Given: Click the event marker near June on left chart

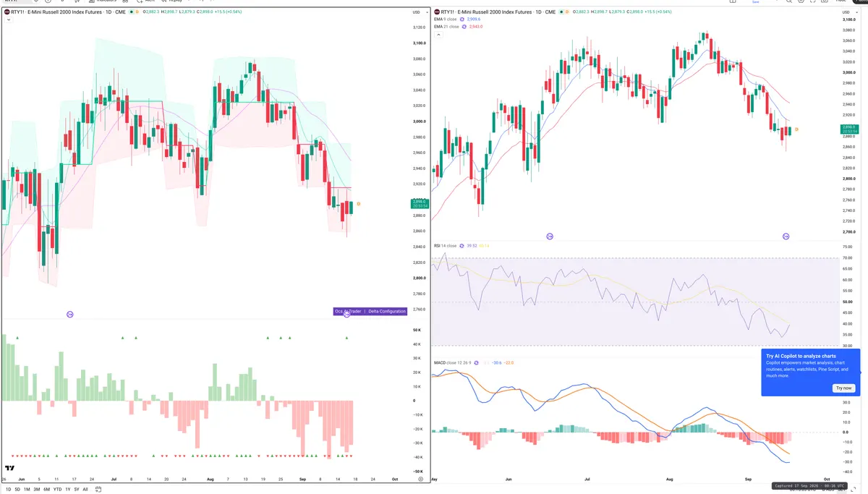Looking at the screenshot, I should pyautogui.click(x=70, y=314).
